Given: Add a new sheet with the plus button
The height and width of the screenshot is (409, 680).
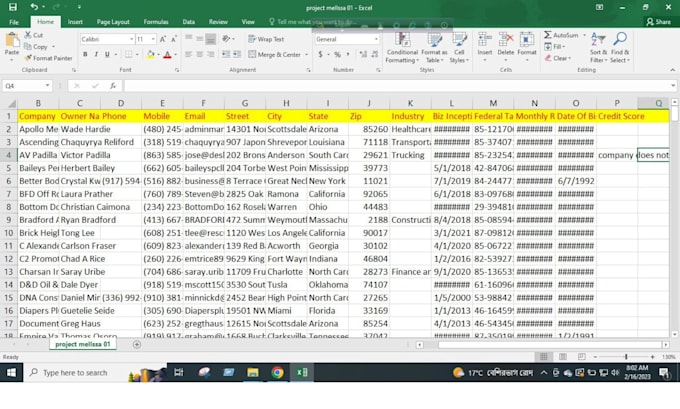Looking at the screenshot, I should tap(137, 344).
